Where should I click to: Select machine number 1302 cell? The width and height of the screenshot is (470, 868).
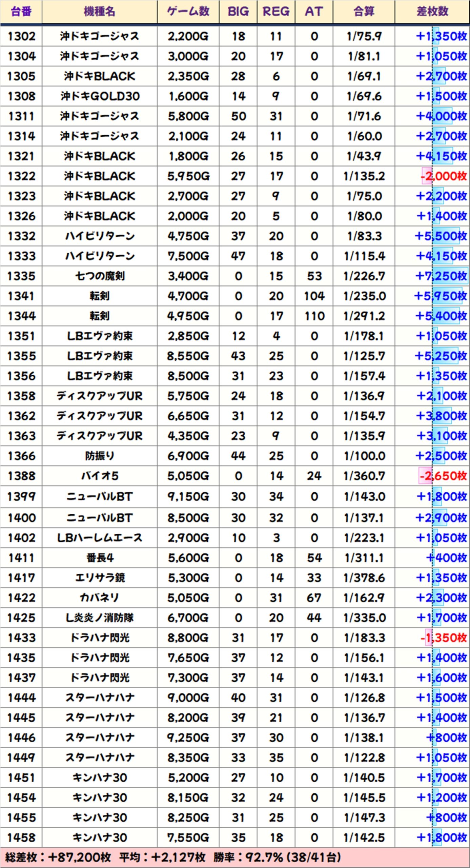pos(21,36)
